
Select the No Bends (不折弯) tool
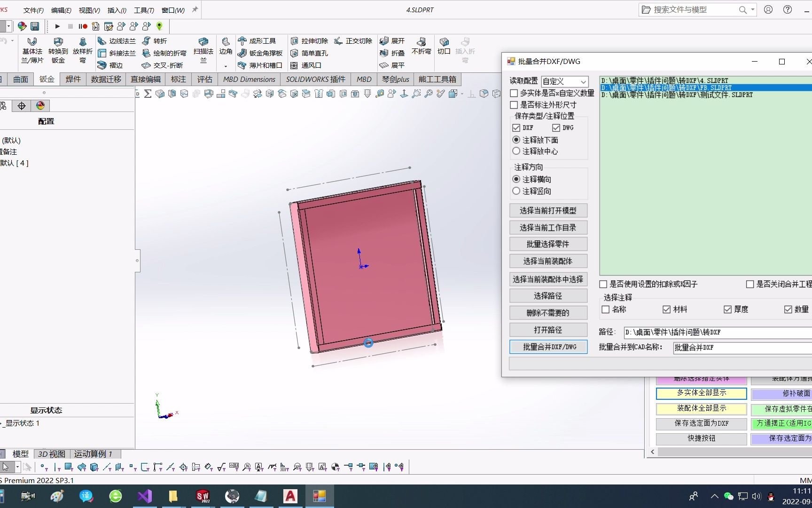point(421,46)
